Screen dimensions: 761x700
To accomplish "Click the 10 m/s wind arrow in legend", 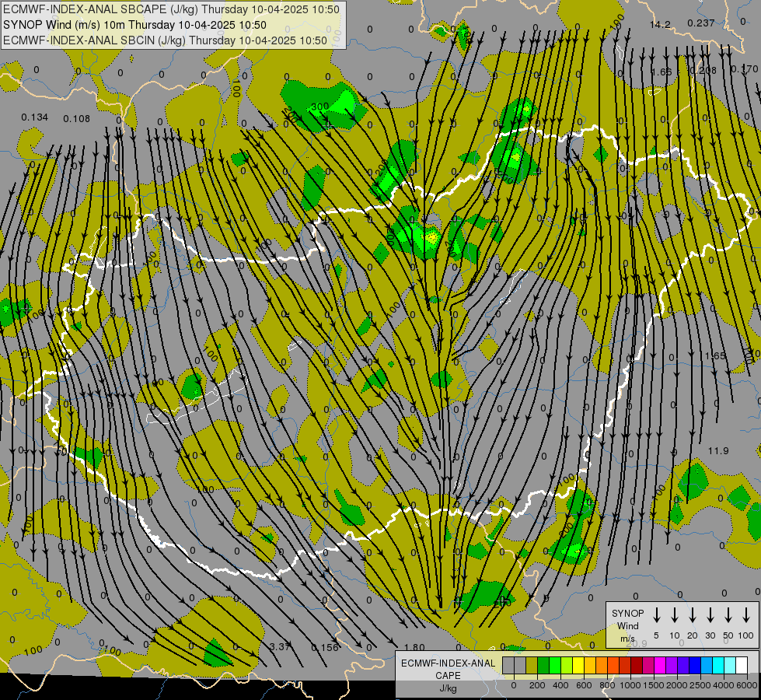I will pyautogui.click(x=675, y=615).
